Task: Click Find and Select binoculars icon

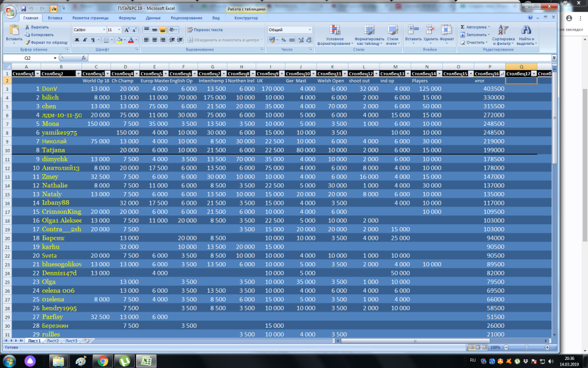Action: coord(525,32)
